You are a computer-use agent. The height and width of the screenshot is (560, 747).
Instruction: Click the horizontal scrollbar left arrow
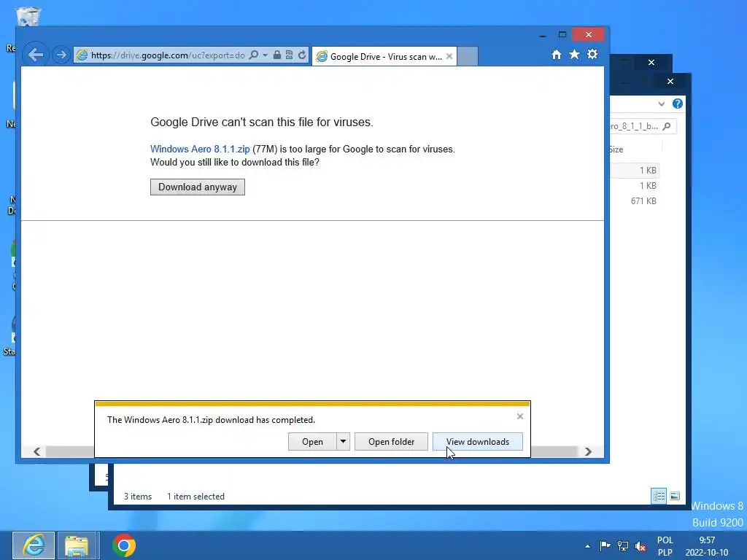click(x=36, y=451)
